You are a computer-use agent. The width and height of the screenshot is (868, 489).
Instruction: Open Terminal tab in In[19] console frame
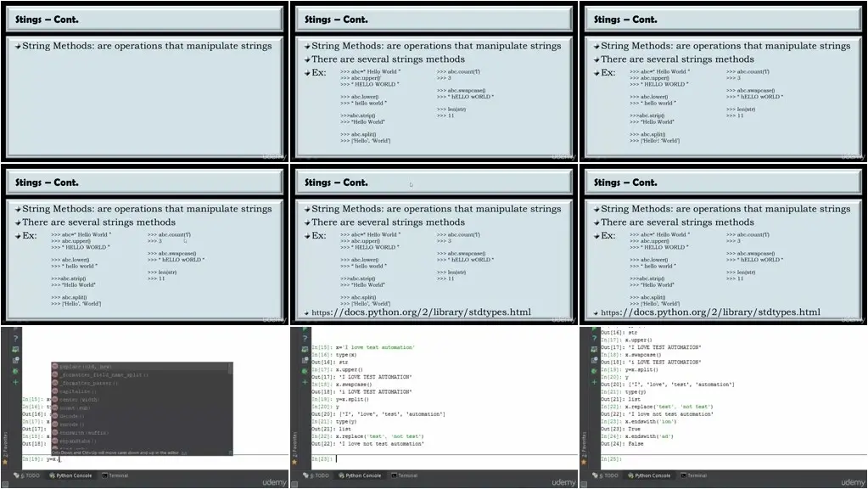115,475
